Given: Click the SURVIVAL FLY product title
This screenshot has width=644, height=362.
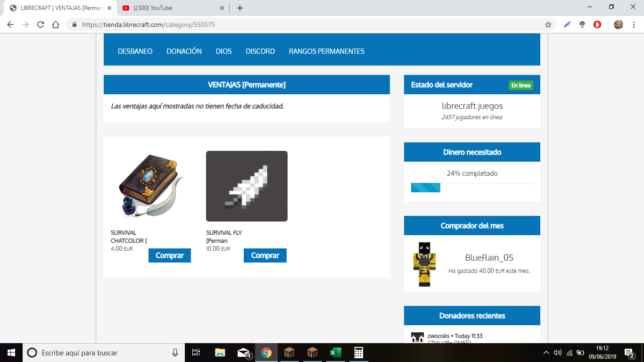Looking at the screenshot, I should (x=224, y=237).
